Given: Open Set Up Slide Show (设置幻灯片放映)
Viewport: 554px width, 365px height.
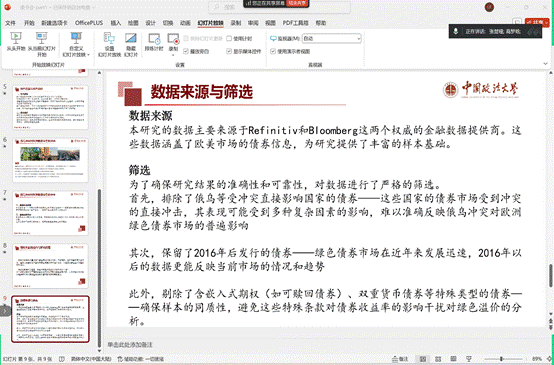Looking at the screenshot, I should pyautogui.click(x=110, y=45).
